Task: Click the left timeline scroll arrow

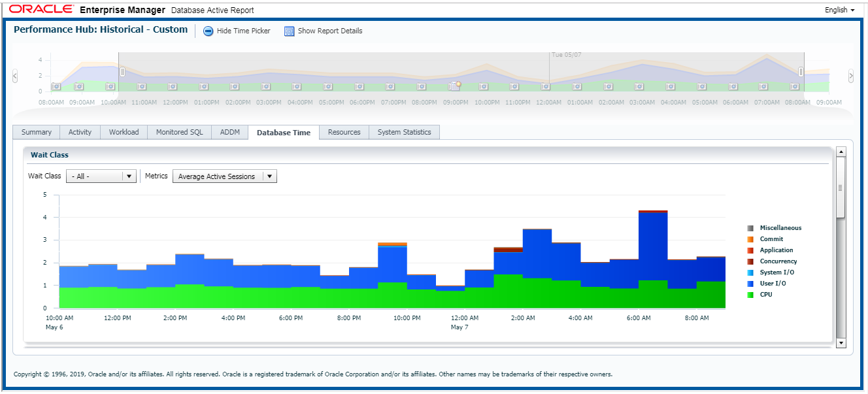Action: (x=14, y=75)
